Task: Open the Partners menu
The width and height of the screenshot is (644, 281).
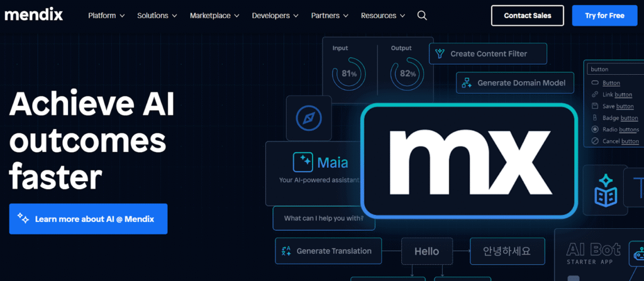Action: point(330,16)
